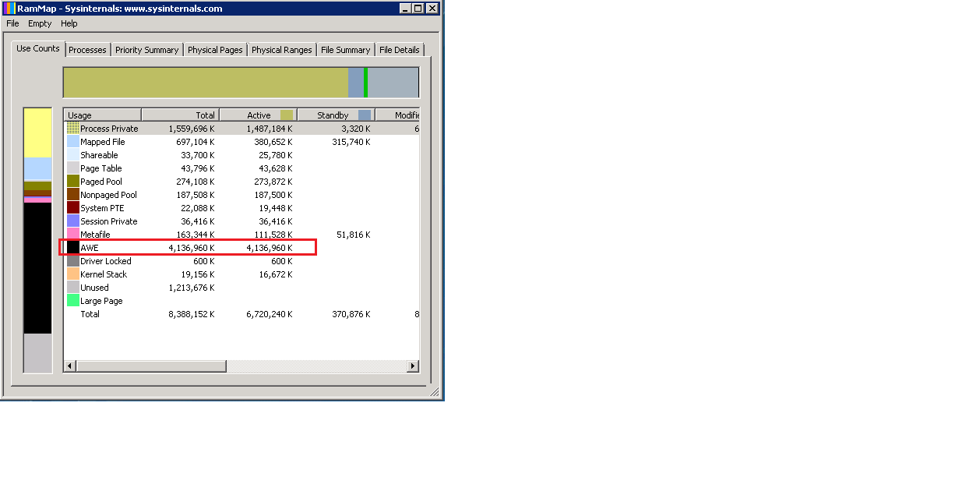Click the Process Private color swatch
The width and height of the screenshot is (980, 491).
coord(72,129)
